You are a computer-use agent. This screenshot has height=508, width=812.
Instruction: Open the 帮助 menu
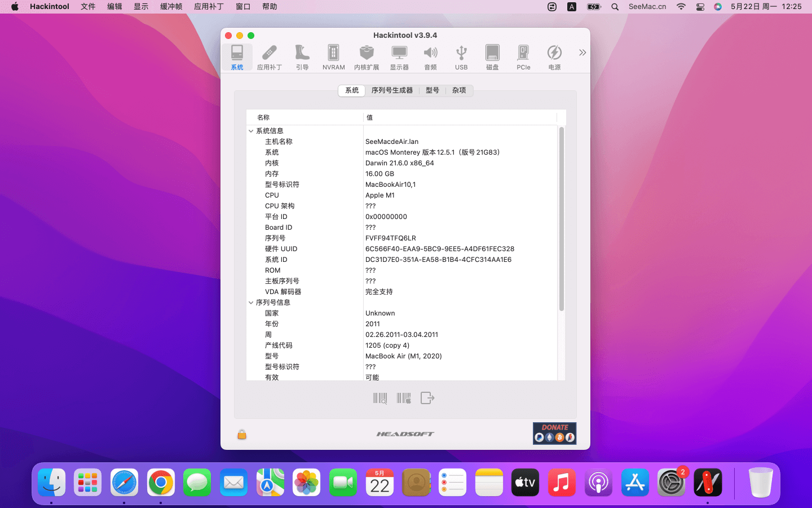(x=270, y=7)
